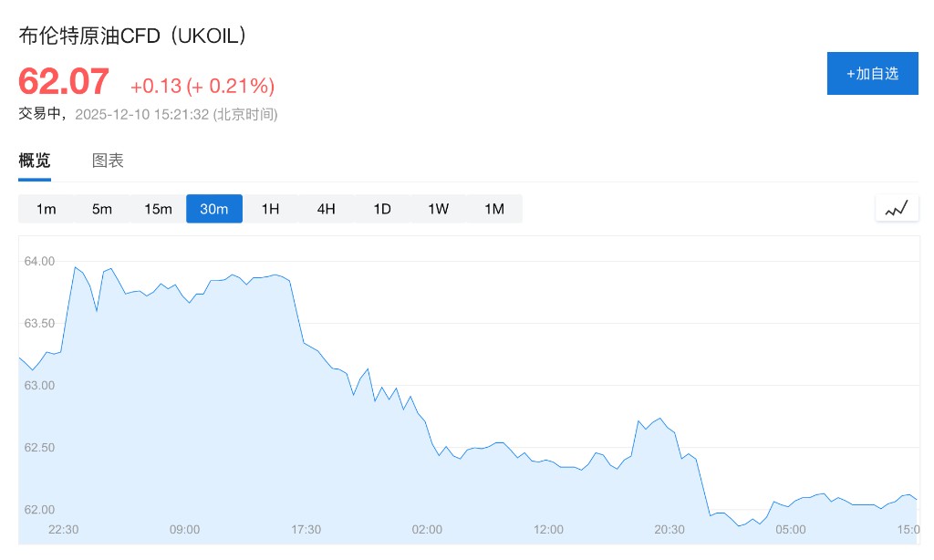Select the 5m interval

[x=102, y=209]
